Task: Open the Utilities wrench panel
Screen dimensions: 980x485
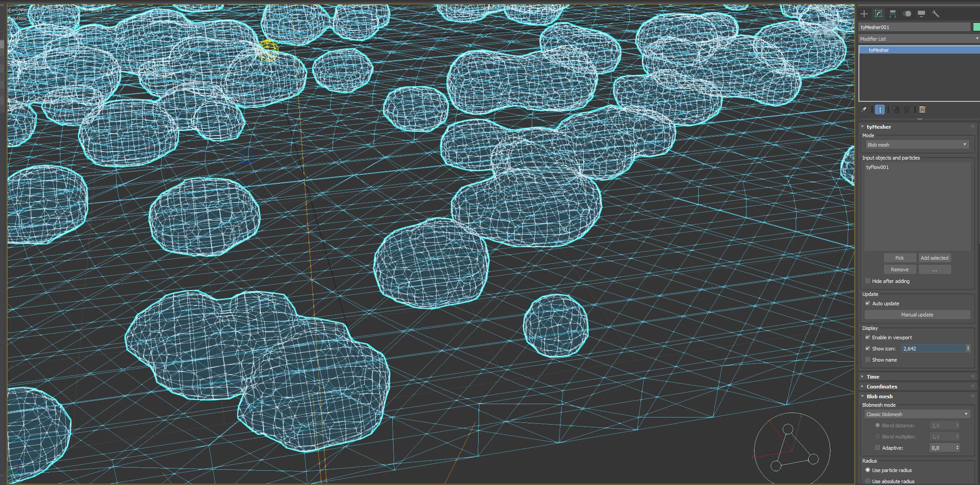Action: tap(935, 14)
